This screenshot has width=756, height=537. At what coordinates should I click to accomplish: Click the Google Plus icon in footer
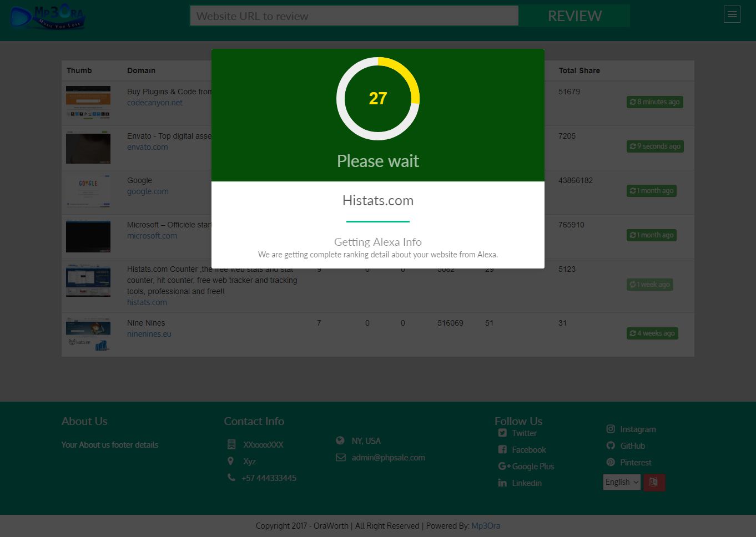pos(504,467)
